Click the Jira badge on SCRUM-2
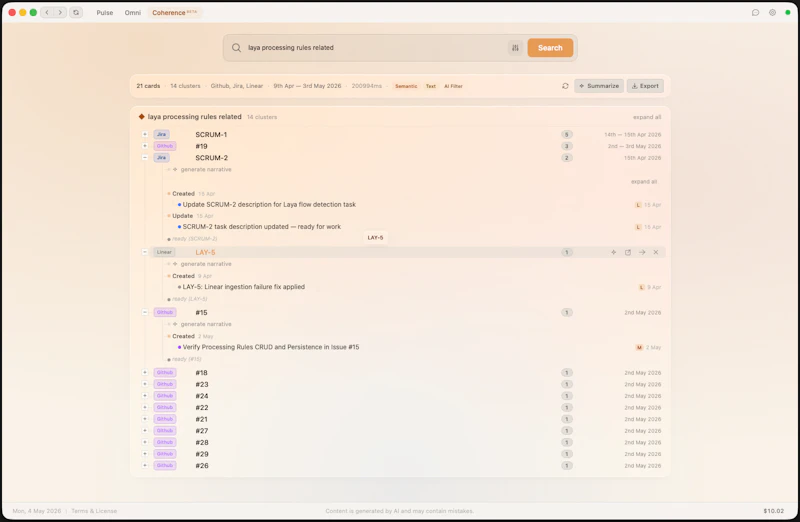The image size is (800, 522). [161, 158]
